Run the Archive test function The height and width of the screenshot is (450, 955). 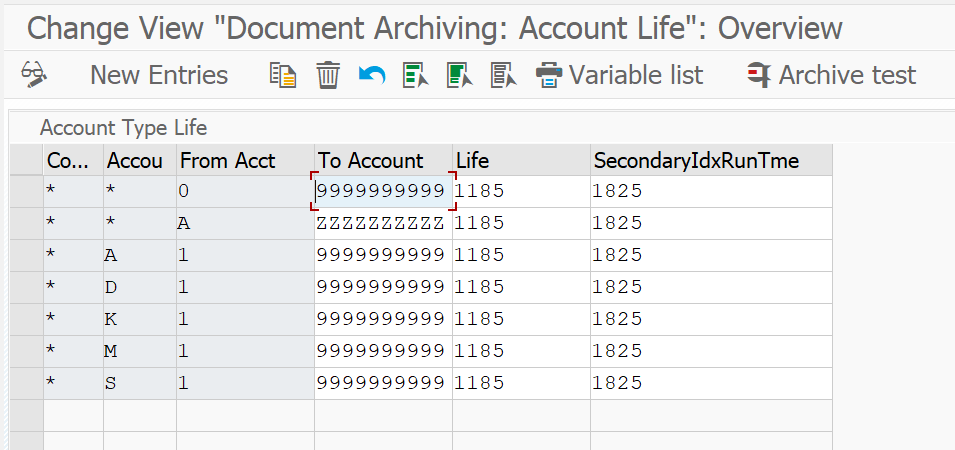(831, 75)
